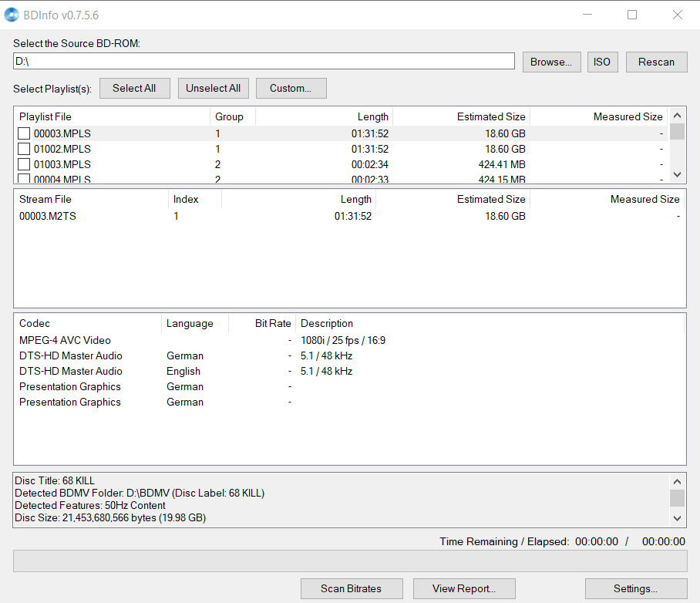
Task: Open View Report...
Action: 464,588
